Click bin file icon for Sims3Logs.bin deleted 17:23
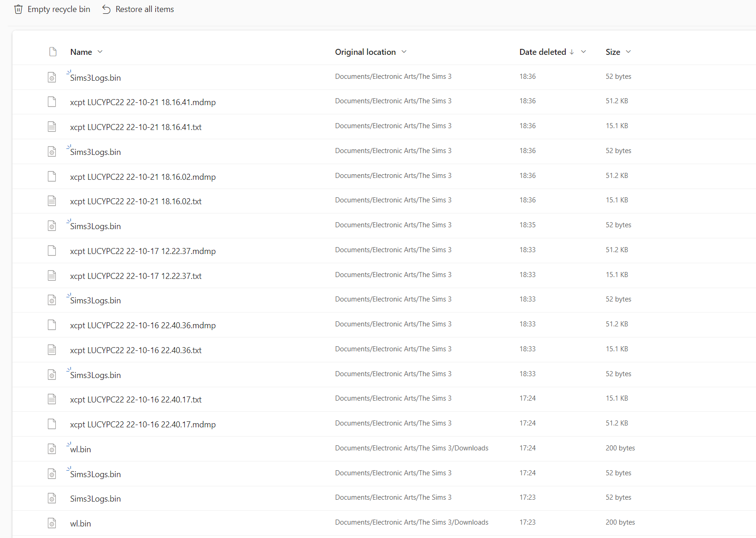756x538 pixels. click(52, 498)
